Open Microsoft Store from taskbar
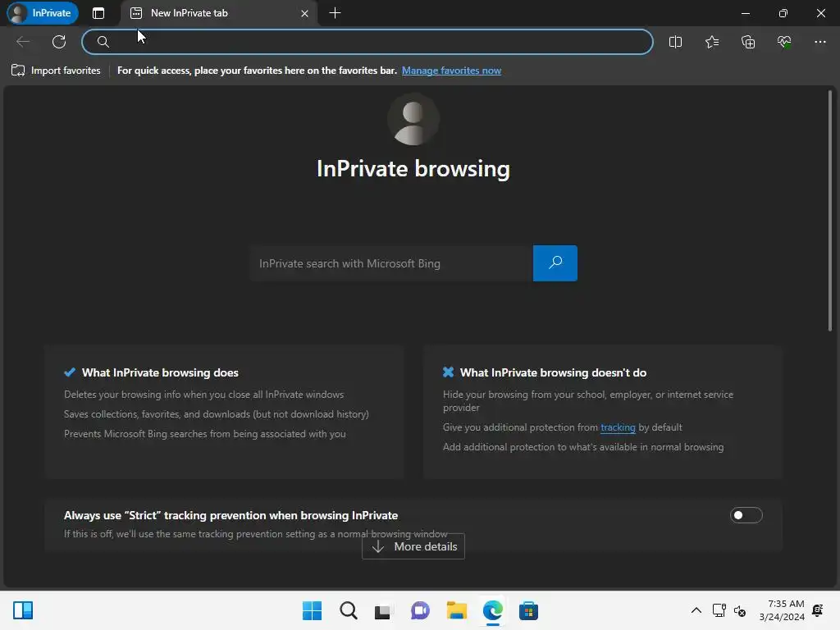Image resolution: width=840 pixels, height=630 pixels. [528, 610]
